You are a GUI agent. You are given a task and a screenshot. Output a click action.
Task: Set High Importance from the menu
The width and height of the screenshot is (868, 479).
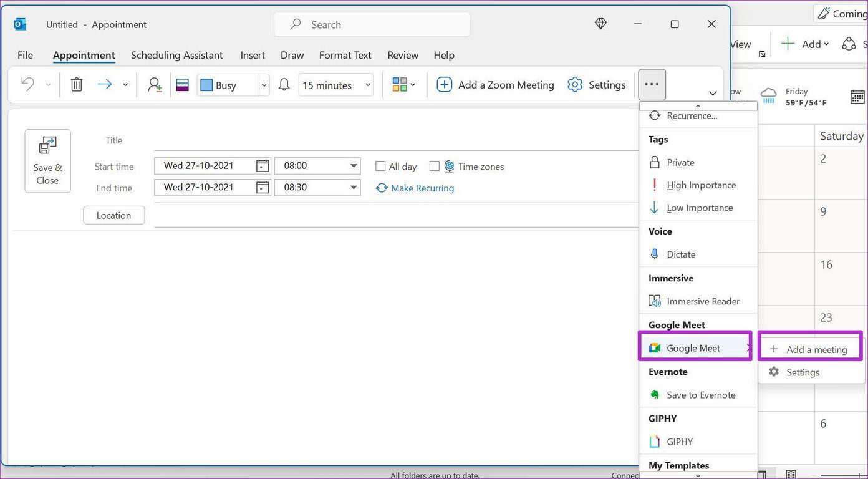(698, 185)
